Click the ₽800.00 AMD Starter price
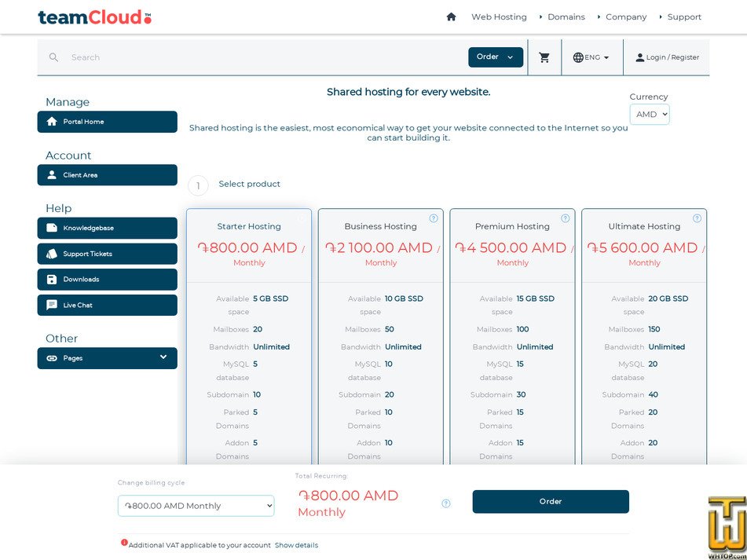 click(247, 247)
